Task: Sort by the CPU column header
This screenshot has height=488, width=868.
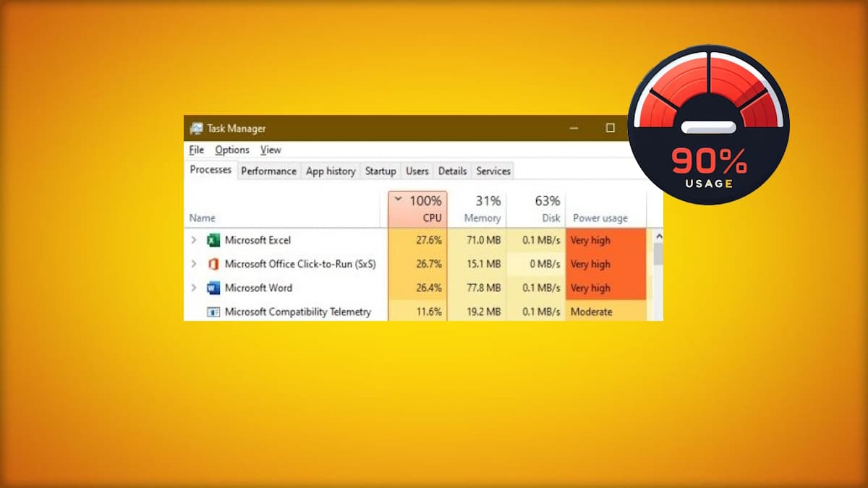Action: (x=418, y=210)
